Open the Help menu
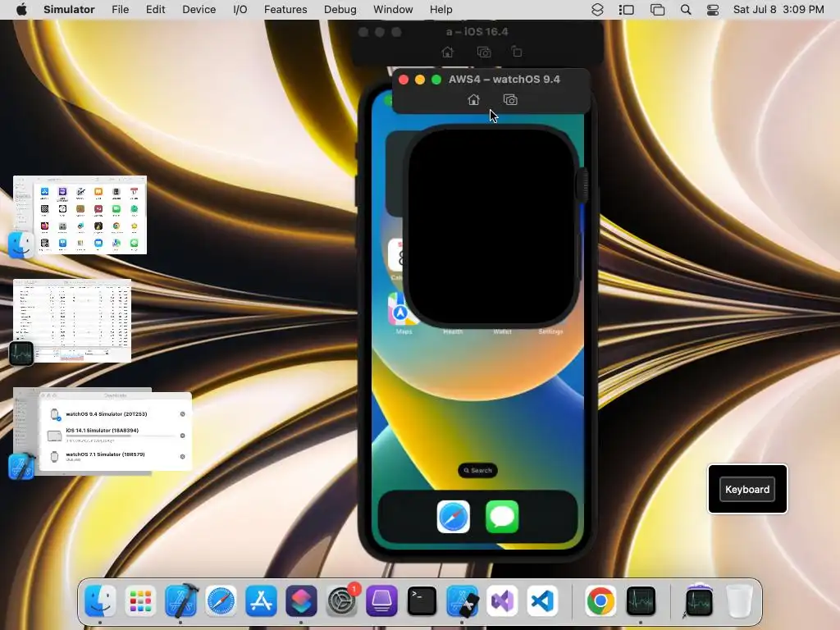Screen dimensions: 840x630 click(441, 9)
